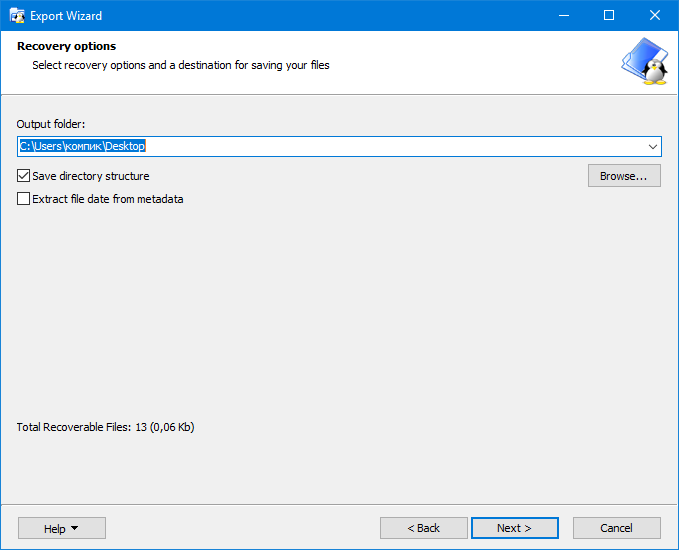Go to the next wizard step
This screenshot has width=679, height=550.
[514, 528]
